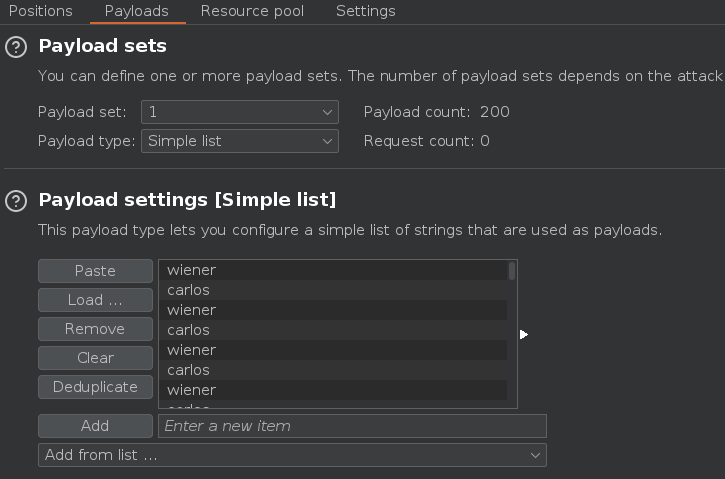
Task: Open the Payload type dropdown
Action: (x=240, y=141)
